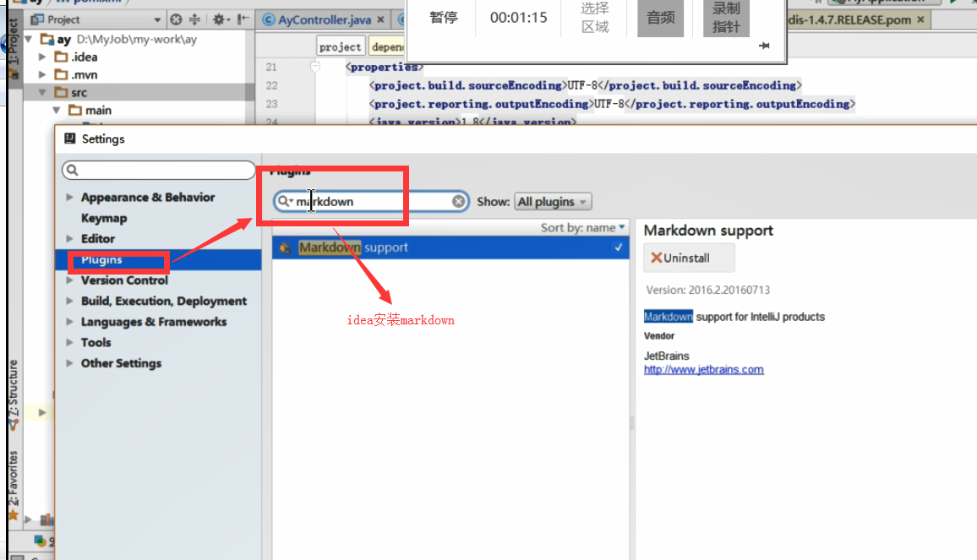Screen dimensions: 977x560
Task: Click the Settings dialog title icon
Action: [70, 139]
